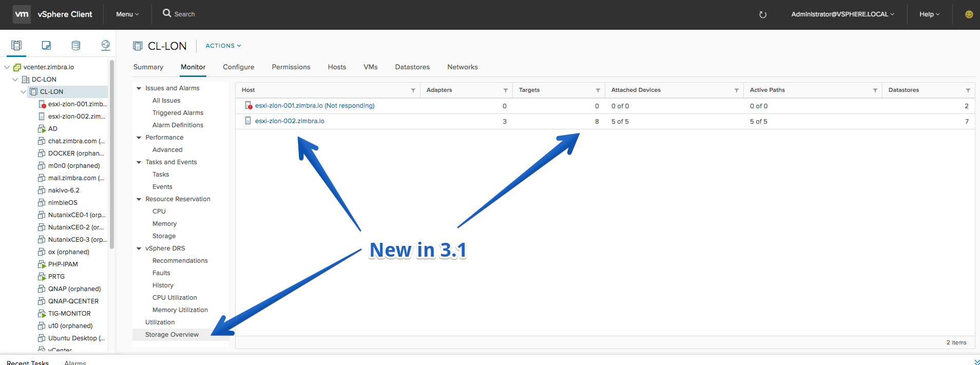Click the filter icon on Active Paths column
The width and height of the screenshot is (980, 365).
[x=875, y=90]
